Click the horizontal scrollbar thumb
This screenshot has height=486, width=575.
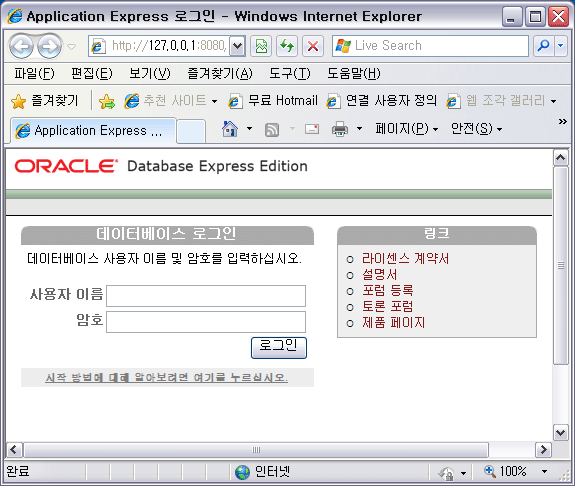256,450
